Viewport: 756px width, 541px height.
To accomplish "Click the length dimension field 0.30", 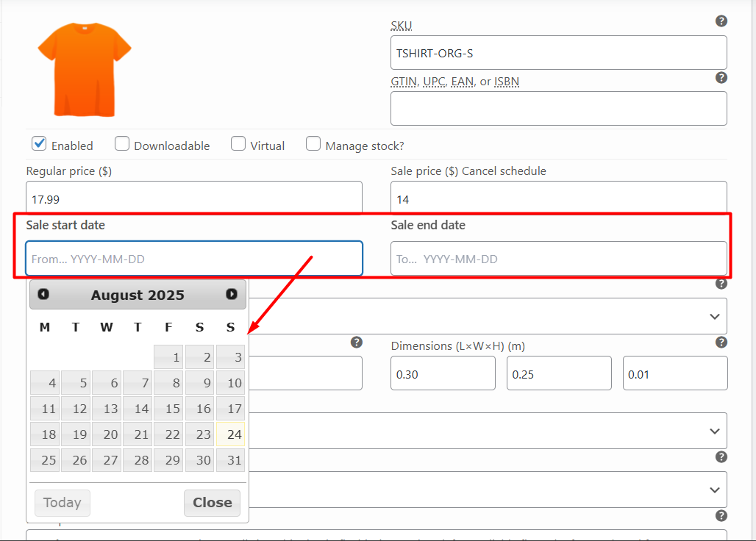I will tap(443, 373).
